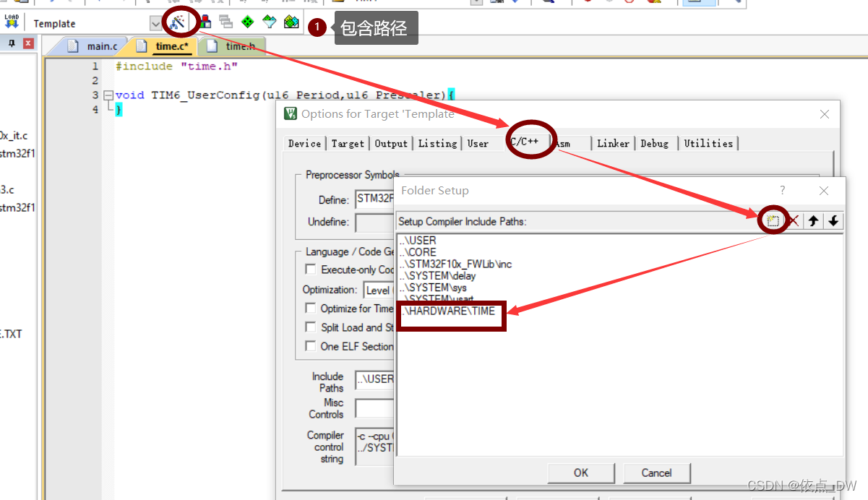Close the project pane with red X
868x500 pixels.
pos(28,43)
